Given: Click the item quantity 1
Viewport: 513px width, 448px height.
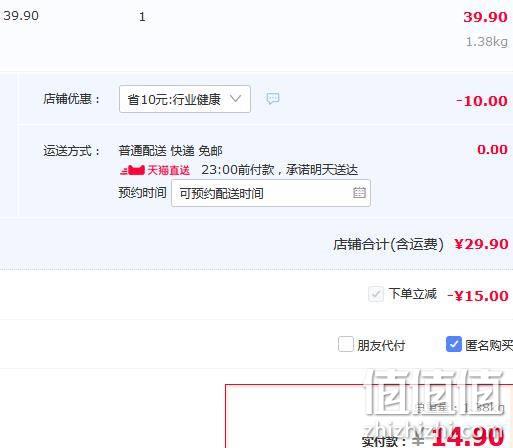Looking at the screenshot, I should click(x=142, y=17).
